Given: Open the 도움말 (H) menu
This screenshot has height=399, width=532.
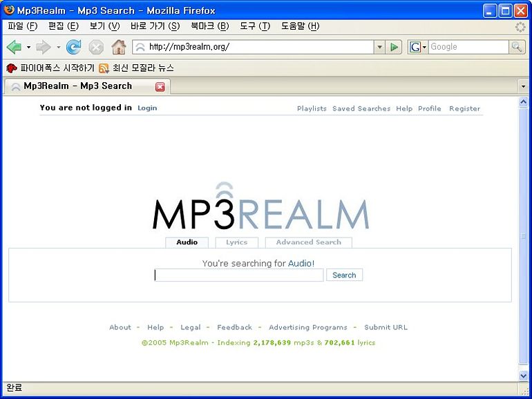Looking at the screenshot, I should click(x=300, y=26).
